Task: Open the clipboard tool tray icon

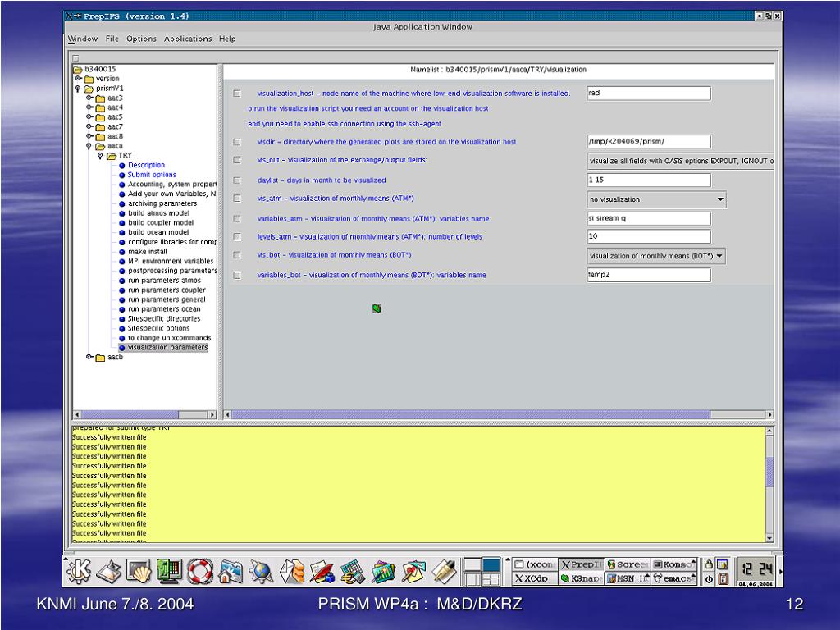Action: pos(723,578)
